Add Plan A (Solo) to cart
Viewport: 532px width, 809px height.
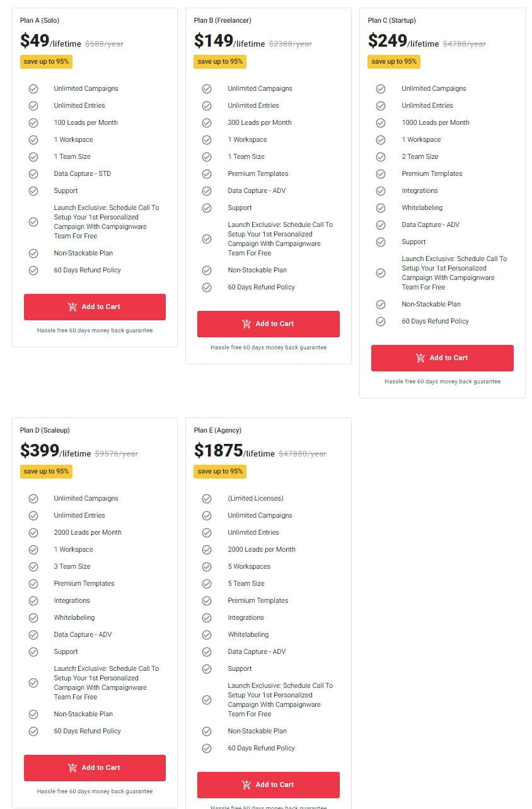[x=95, y=307]
